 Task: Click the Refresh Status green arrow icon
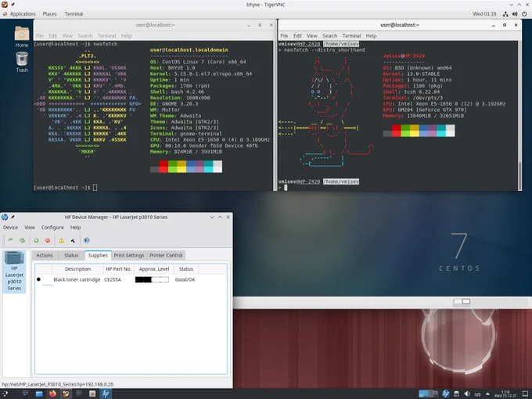click(x=10, y=240)
